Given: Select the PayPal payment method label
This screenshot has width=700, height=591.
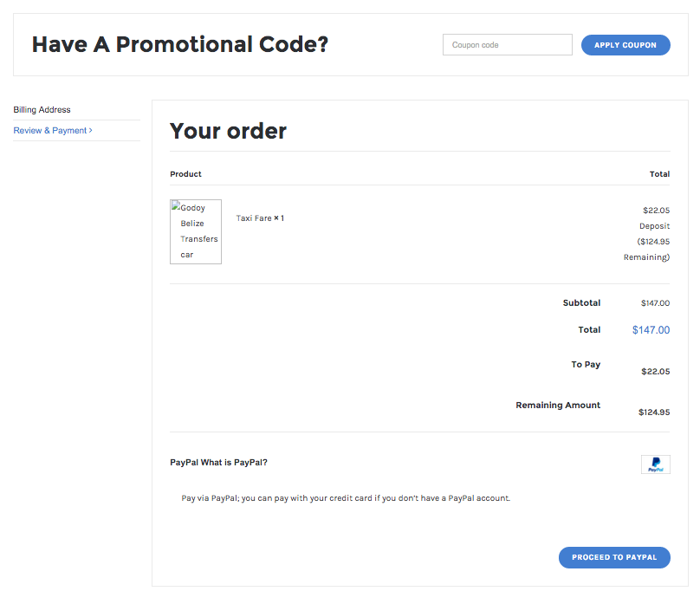Looking at the screenshot, I should coord(185,463).
